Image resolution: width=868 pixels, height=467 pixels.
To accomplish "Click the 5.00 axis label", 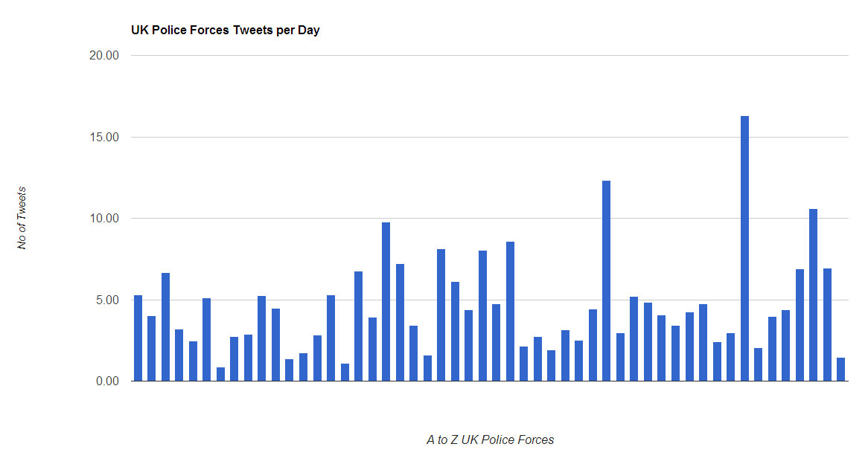I will pyautogui.click(x=107, y=300).
